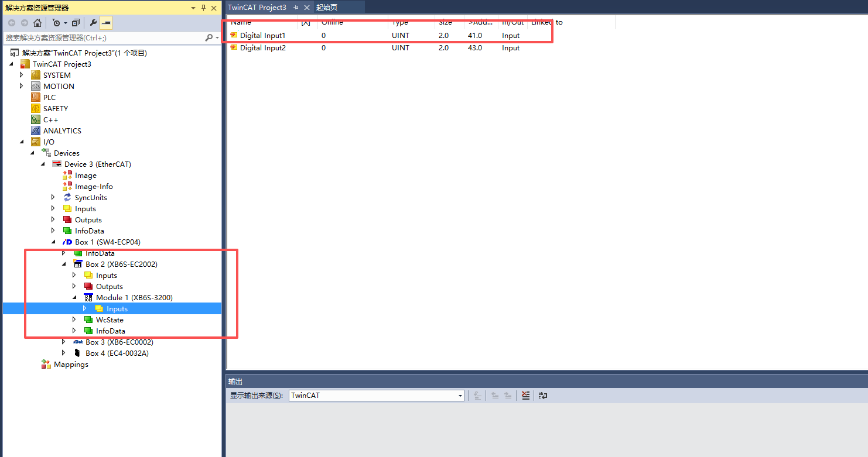Click the Collapse All icon in Solution Explorer

pos(76,23)
